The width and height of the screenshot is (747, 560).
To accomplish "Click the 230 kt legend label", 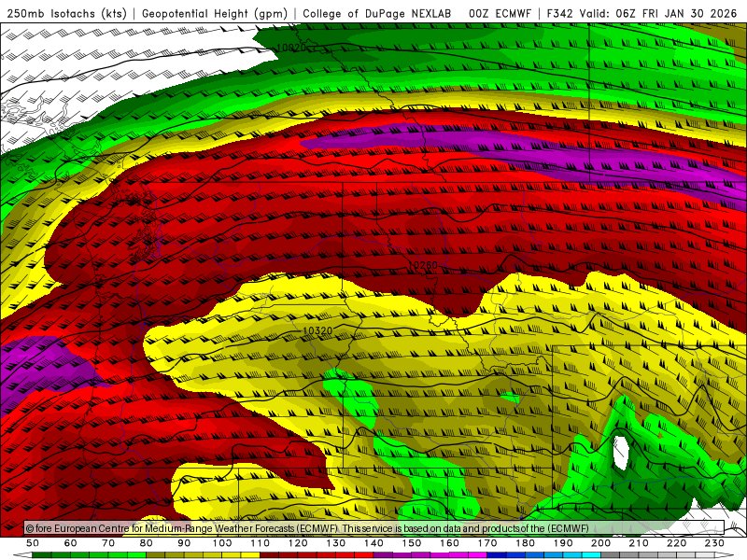I will [714, 543].
